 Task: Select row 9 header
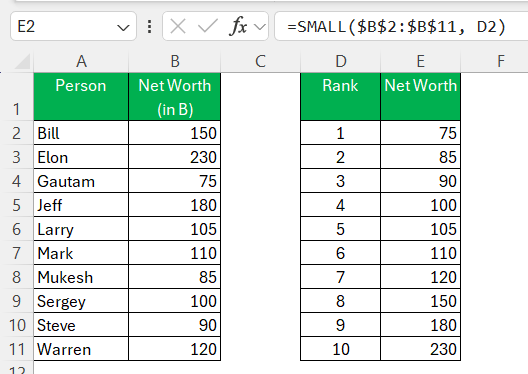pyautogui.click(x=17, y=301)
